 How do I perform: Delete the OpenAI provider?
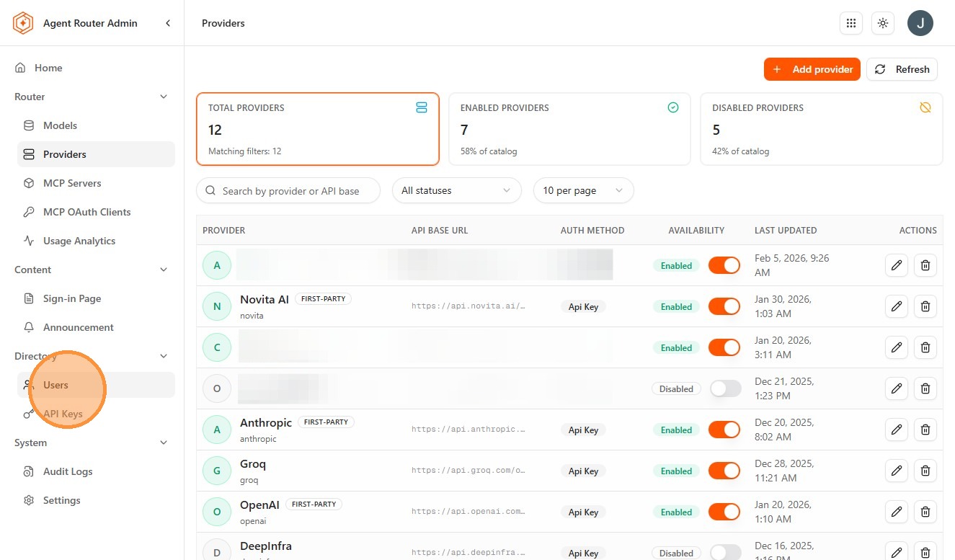click(x=925, y=512)
